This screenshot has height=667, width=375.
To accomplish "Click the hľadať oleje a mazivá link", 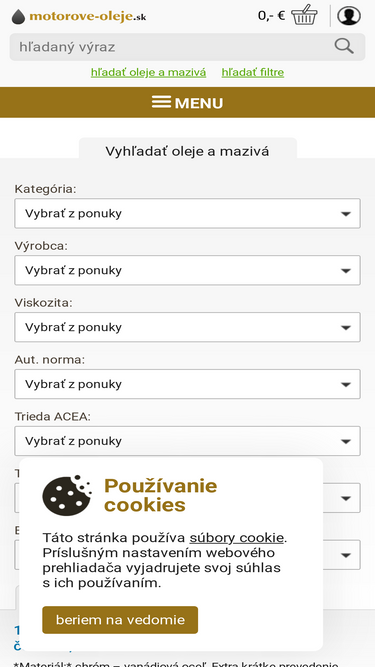I will (x=148, y=72).
